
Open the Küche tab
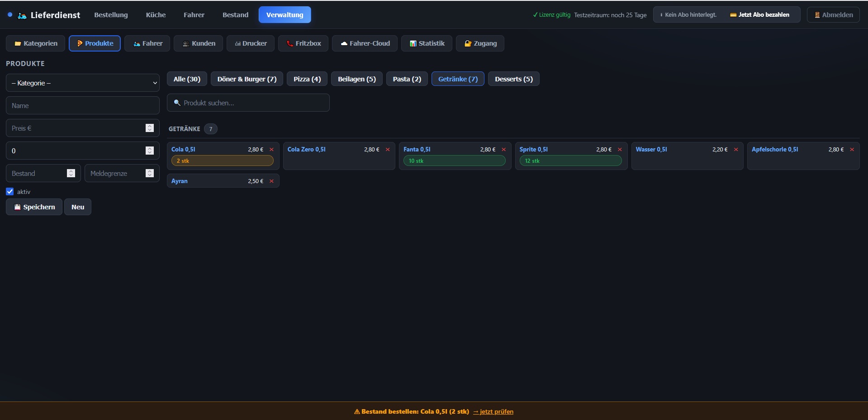coord(156,15)
